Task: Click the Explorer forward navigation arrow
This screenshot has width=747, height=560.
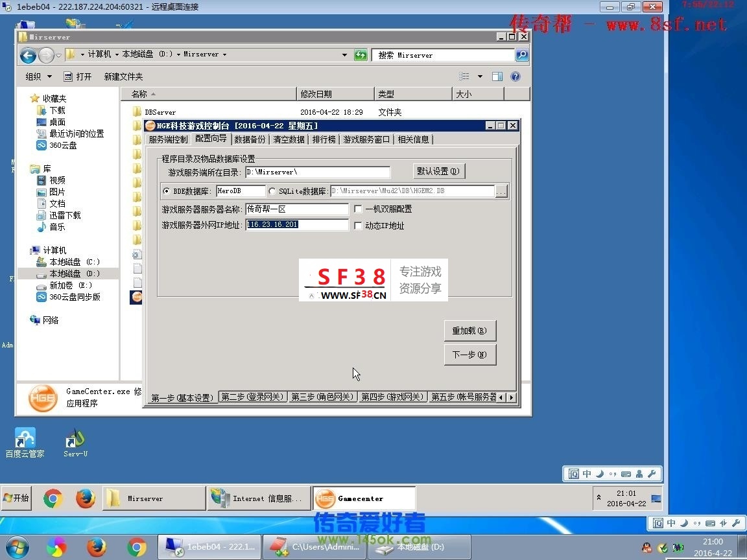Action: 46,56
